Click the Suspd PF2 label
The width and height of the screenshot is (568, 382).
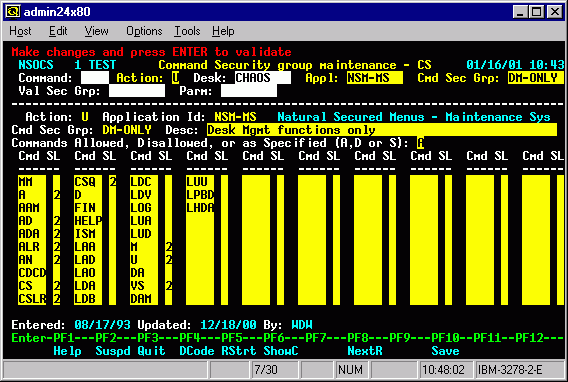pos(113,351)
